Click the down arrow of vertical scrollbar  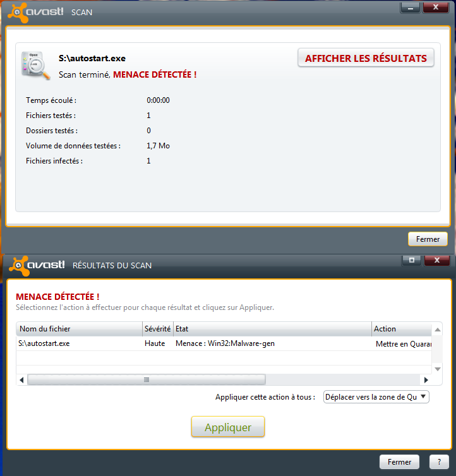click(438, 369)
